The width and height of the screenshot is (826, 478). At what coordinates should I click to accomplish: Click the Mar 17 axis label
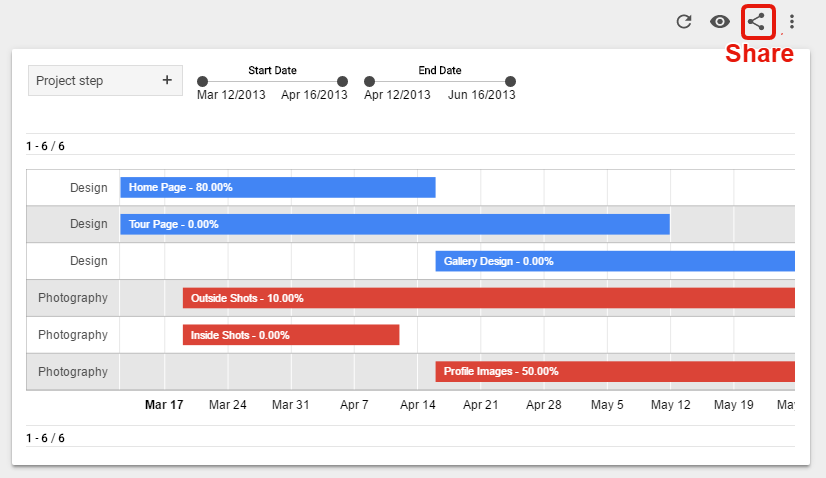click(164, 405)
